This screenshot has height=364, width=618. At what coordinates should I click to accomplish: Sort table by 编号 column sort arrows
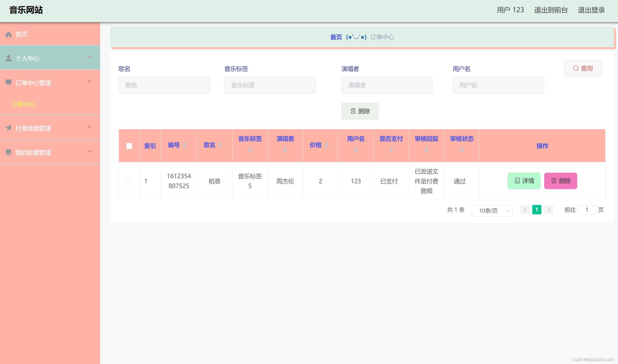185,145
